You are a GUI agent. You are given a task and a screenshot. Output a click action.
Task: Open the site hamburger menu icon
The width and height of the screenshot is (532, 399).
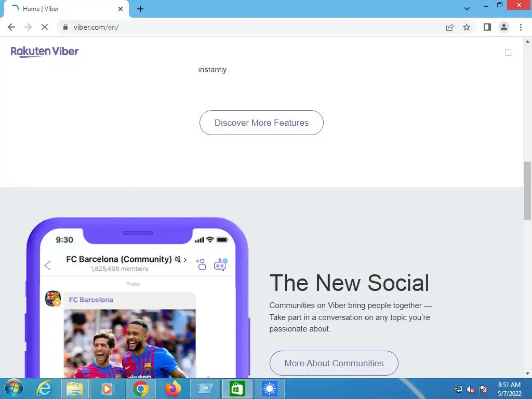(508, 52)
